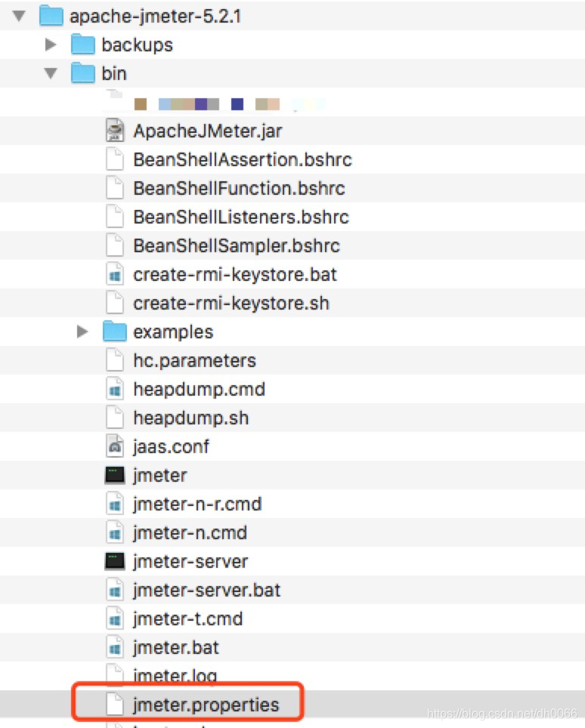Expand the backups folder triangle
Viewport: 585px width, 728px height.
[50, 45]
